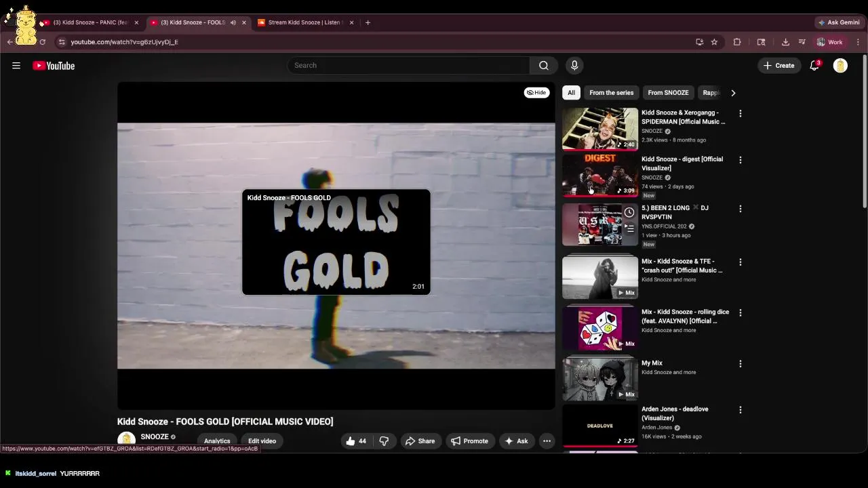Viewport: 868px width, 488px height.
Task: Click the browser address bar URL
Action: point(125,42)
